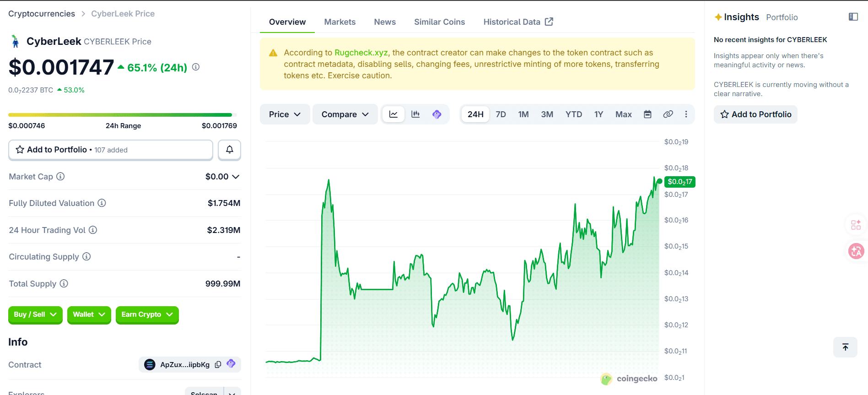Screen dimensions: 868x395
Task: Click the floating pink translate icon
Action: tap(856, 251)
